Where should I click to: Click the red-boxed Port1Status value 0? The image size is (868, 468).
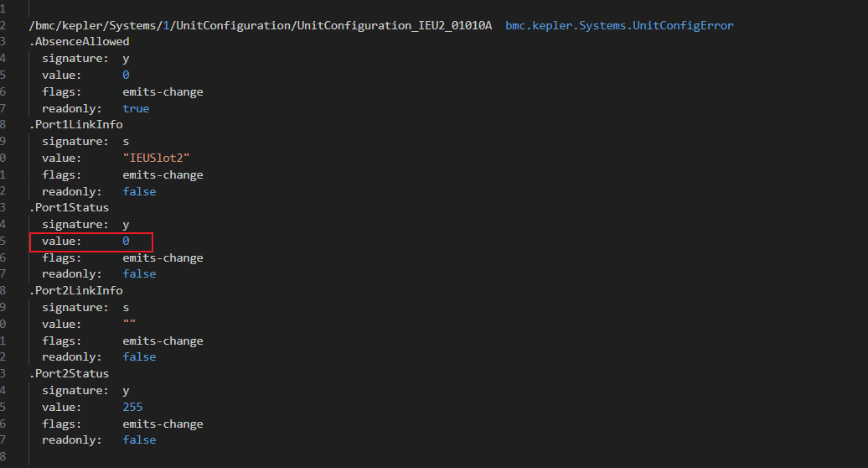(x=126, y=241)
